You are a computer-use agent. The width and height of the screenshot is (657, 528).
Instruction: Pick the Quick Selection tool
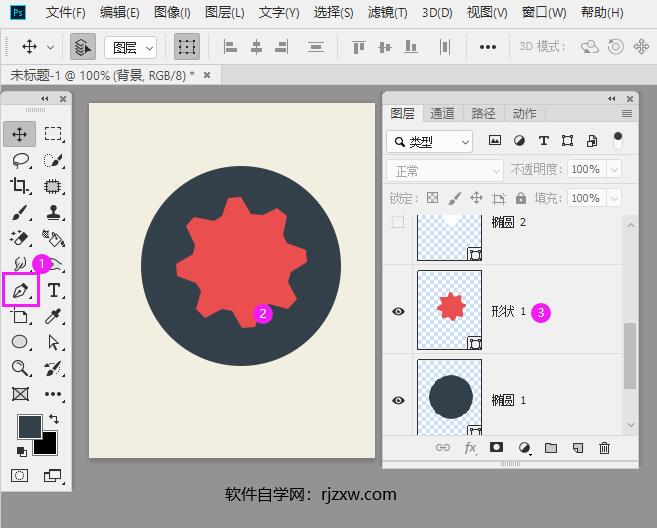point(53,160)
